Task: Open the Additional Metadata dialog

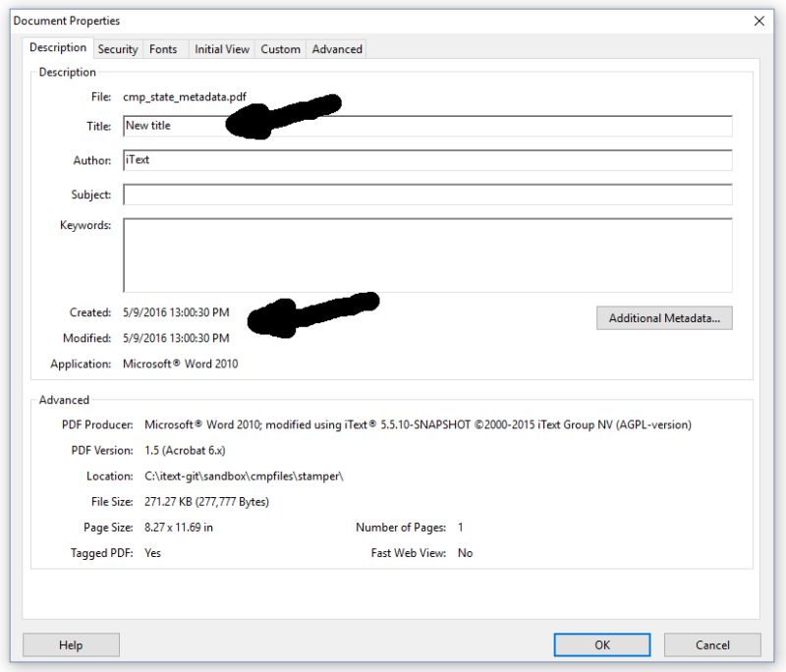Action: (663, 317)
